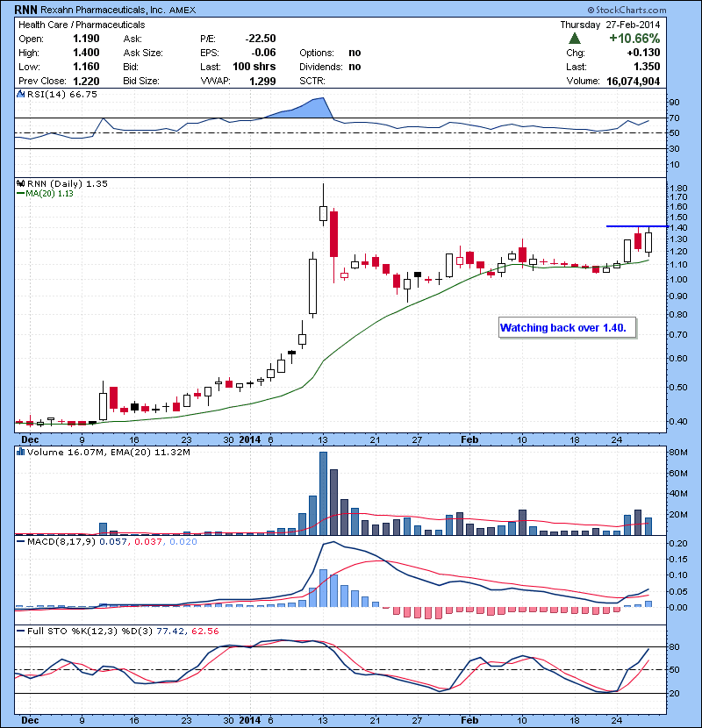Screen dimensions: 702x728
Task: Click the RNN Daily candlestick icon
Action: click(20, 183)
